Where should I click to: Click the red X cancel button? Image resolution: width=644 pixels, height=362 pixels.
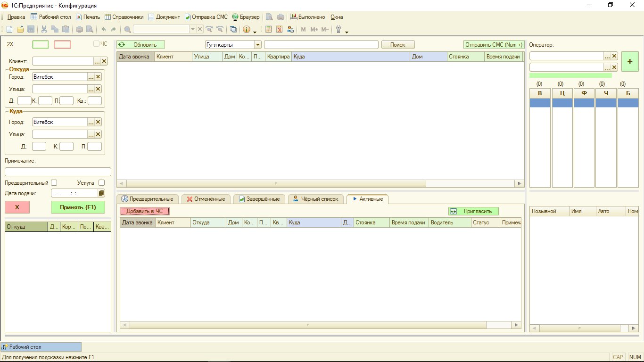pos(17,207)
